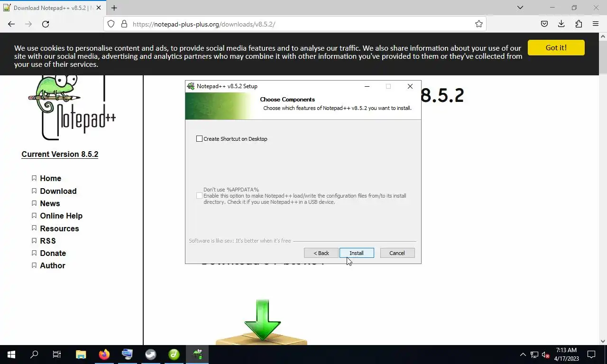The image size is (607, 364).
Task: Switch to Firefox on taskbar
Action: pos(104,355)
